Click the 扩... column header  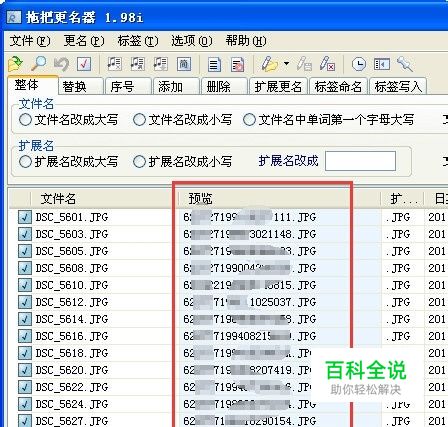(x=403, y=199)
